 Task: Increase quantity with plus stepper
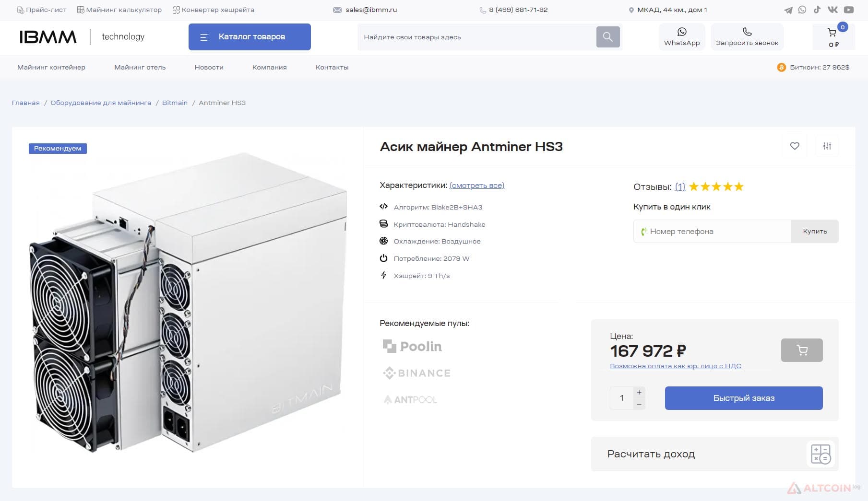click(639, 392)
